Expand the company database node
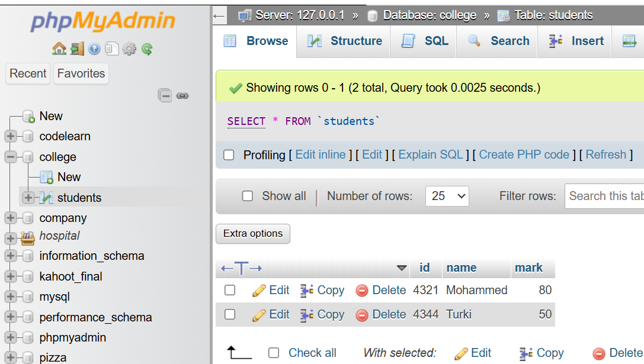Viewport: 644px width, 364px height. pyautogui.click(x=11, y=217)
